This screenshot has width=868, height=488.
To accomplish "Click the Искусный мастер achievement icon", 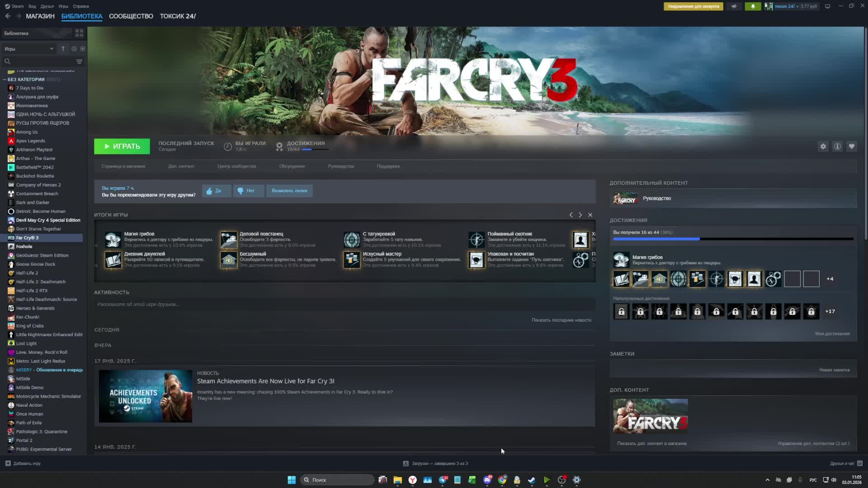I will click(352, 260).
